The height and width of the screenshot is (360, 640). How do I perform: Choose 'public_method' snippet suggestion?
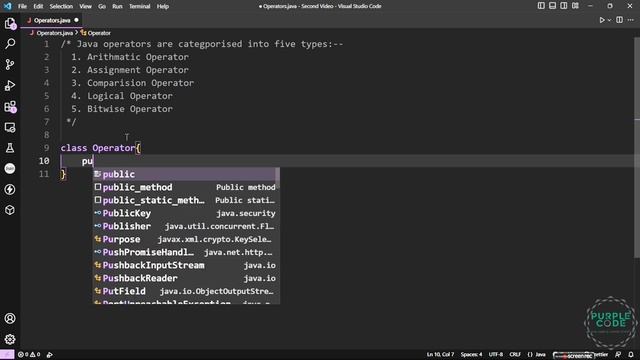184,187
